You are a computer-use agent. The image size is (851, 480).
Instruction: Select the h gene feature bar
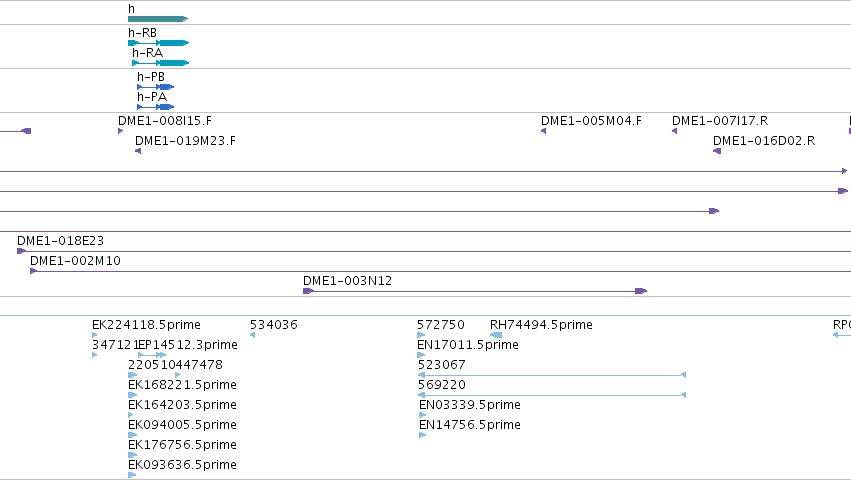pyautogui.click(x=158, y=19)
